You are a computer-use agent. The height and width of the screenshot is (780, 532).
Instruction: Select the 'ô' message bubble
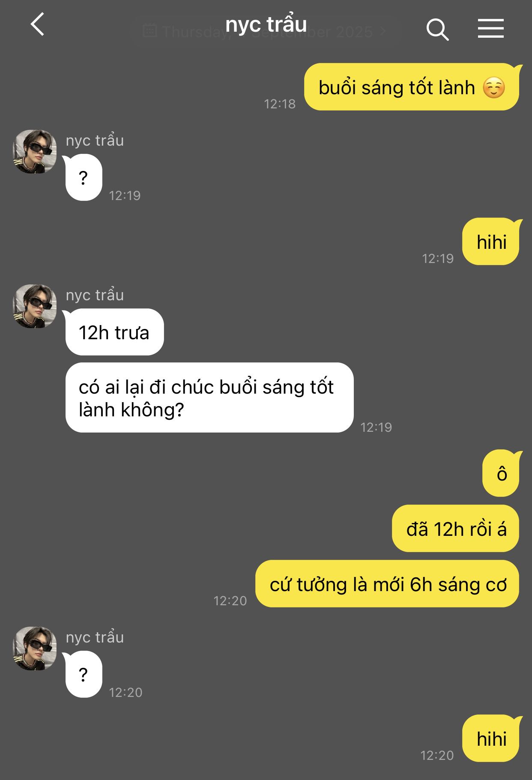pos(501,473)
